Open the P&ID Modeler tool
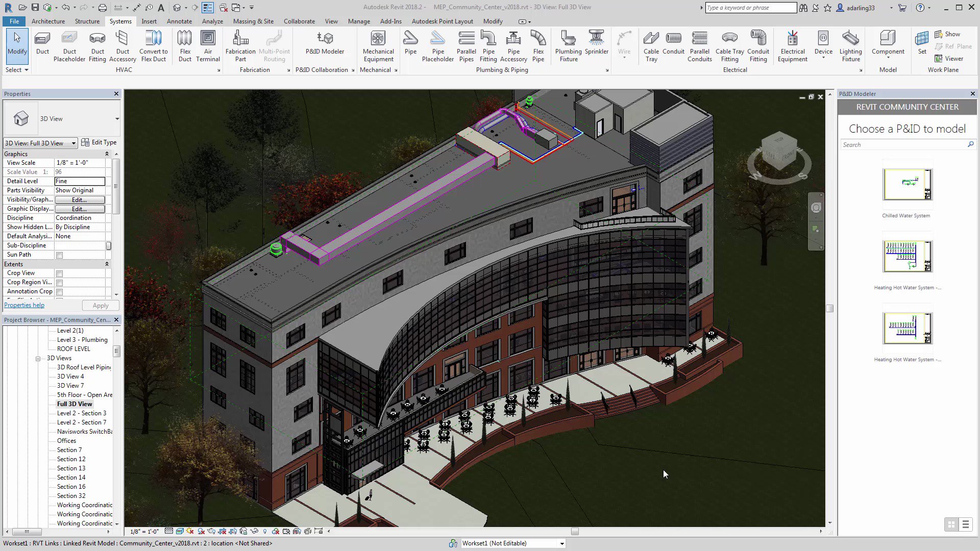Viewport: 980px width, 551px height. point(325,43)
